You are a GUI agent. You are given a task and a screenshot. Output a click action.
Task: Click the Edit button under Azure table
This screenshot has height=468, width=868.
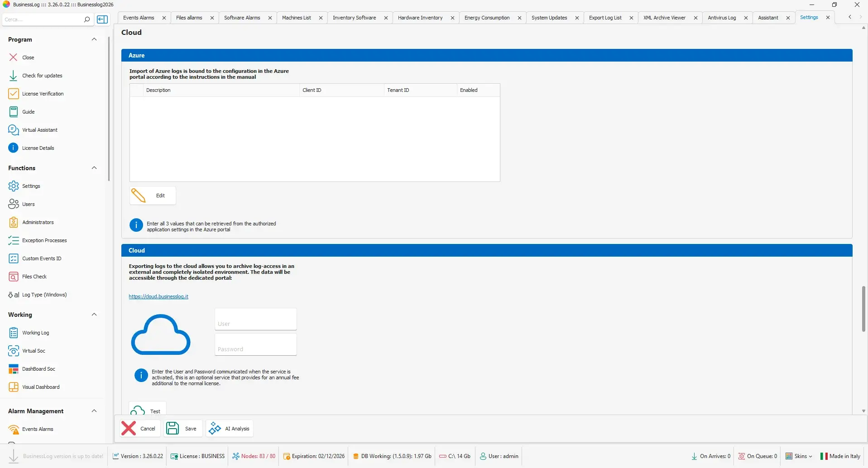[x=153, y=196]
